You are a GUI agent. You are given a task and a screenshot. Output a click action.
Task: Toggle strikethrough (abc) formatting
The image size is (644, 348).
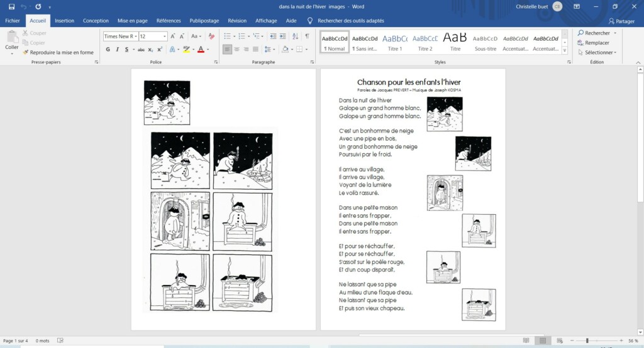click(x=141, y=49)
